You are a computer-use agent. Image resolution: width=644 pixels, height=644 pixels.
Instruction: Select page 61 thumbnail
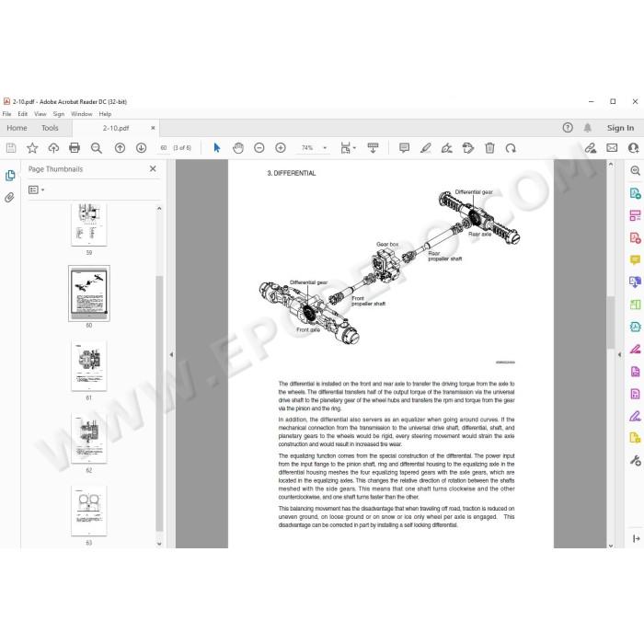click(x=89, y=365)
